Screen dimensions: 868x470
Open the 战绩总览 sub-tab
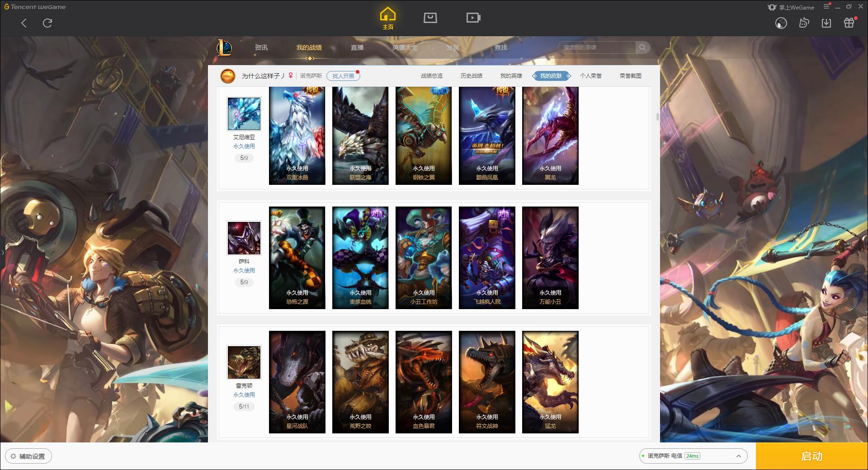[432, 76]
